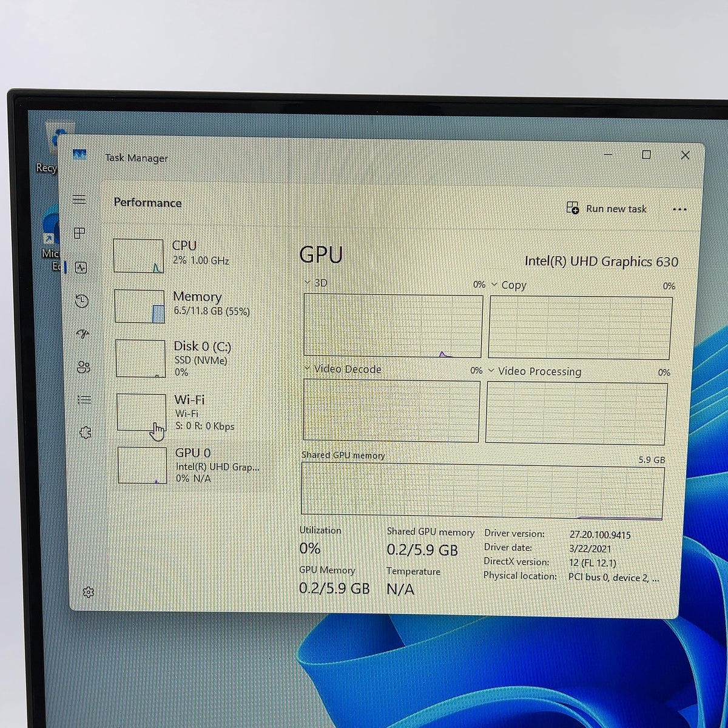The width and height of the screenshot is (728, 728).
Task: Open the Users page icon
Action: click(84, 367)
